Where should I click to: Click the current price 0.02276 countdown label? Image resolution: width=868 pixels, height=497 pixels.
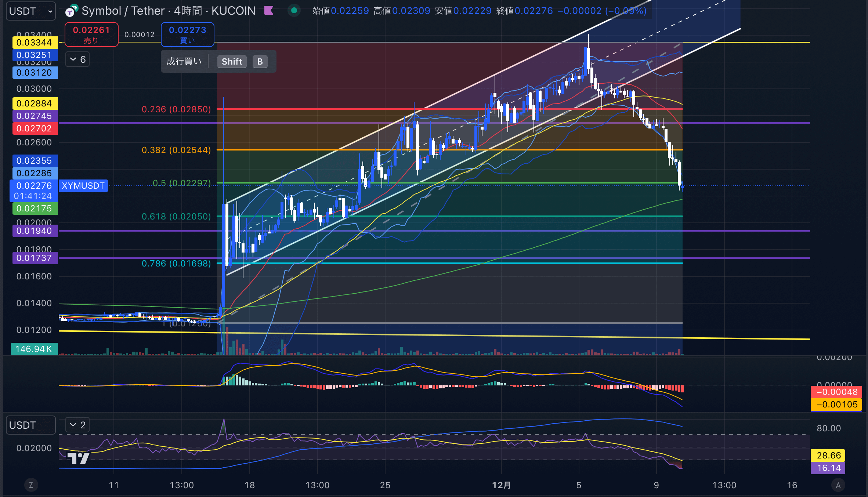[x=33, y=191]
